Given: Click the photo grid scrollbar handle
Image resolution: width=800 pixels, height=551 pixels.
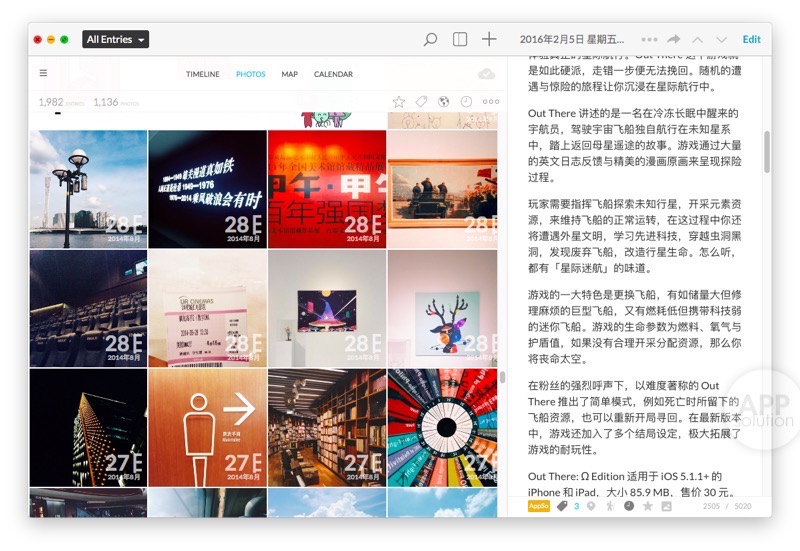Looking at the screenshot, I should tap(503, 377).
